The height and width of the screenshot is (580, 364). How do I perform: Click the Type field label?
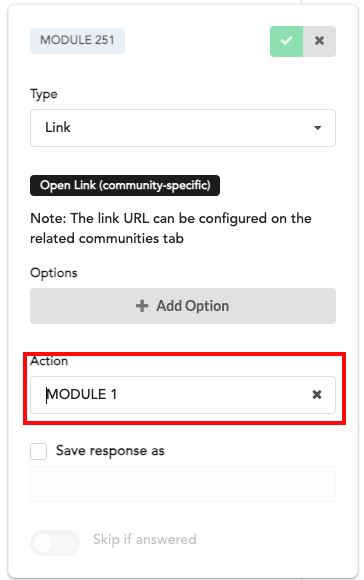click(x=44, y=94)
